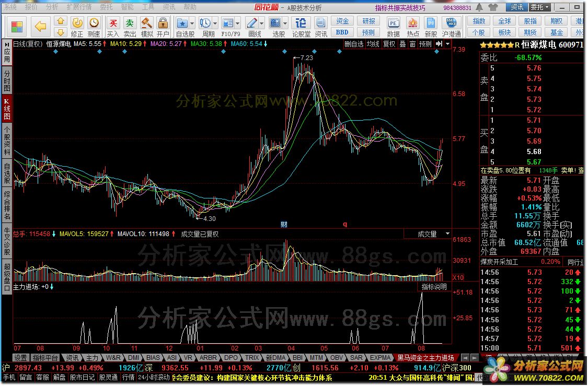Click the 指数 button
This screenshot has width=588, height=386.
click(479, 21)
